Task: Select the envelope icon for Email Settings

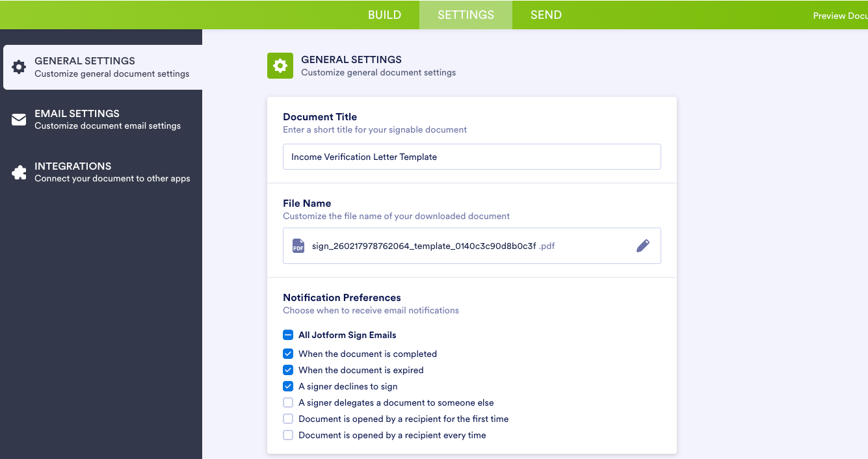Action: pos(20,119)
